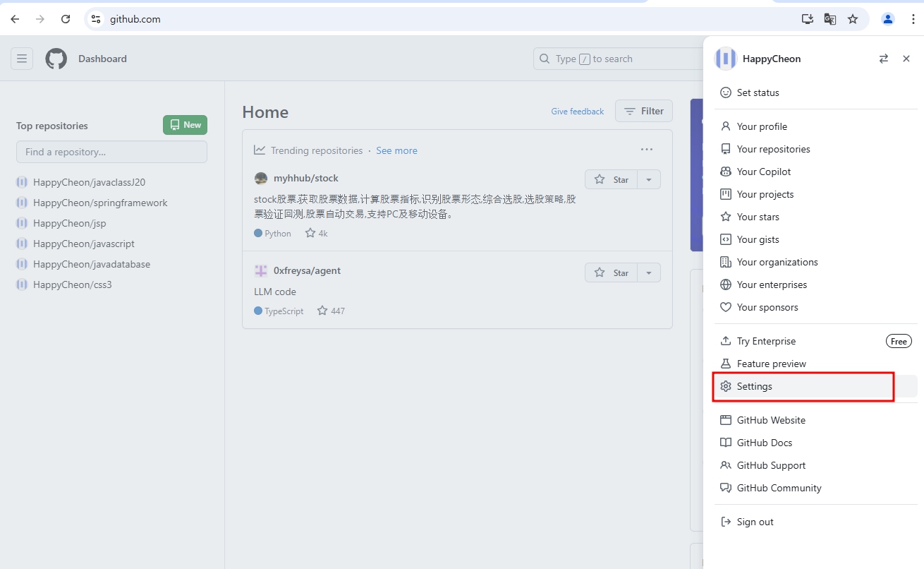Open the Chrome profile avatar
Image resolution: width=924 pixels, height=569 pixels.
(888, 19)
